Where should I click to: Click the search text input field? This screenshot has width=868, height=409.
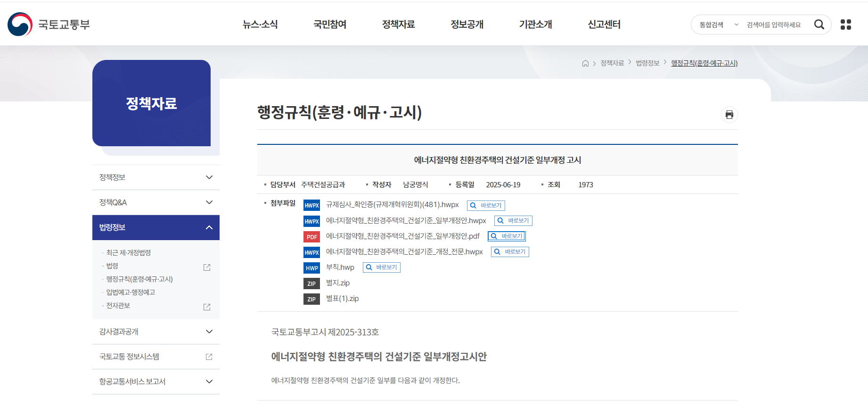pyautogui.click(x=775, y=25)
